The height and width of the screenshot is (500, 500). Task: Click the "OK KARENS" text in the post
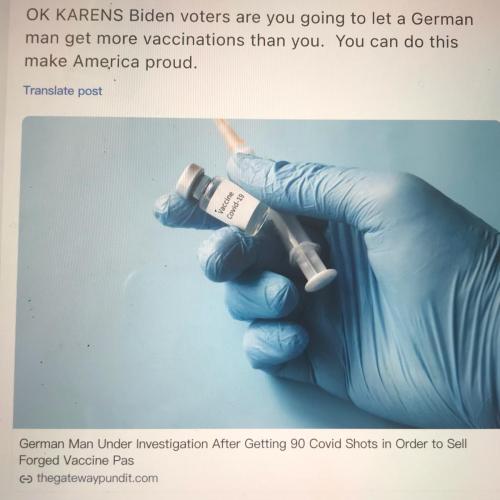coord(75,15)
